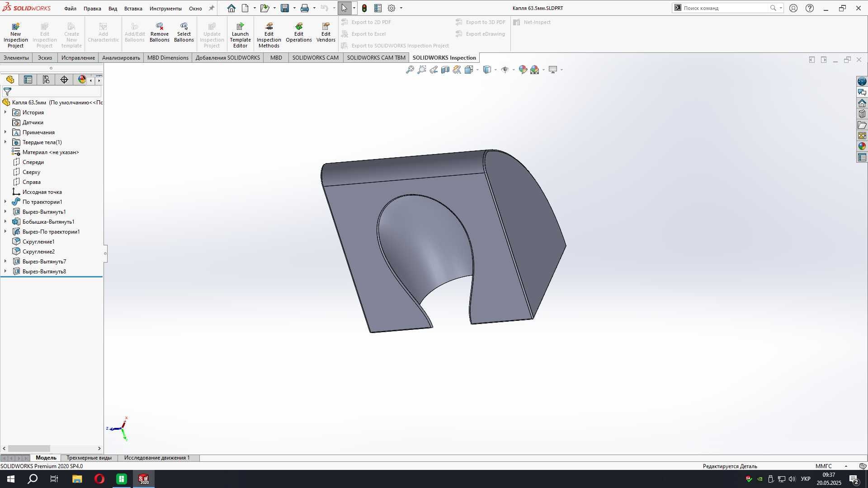Select Материал <не указан> item
Viewport: 868px width, 488px height.
point(51,152)
